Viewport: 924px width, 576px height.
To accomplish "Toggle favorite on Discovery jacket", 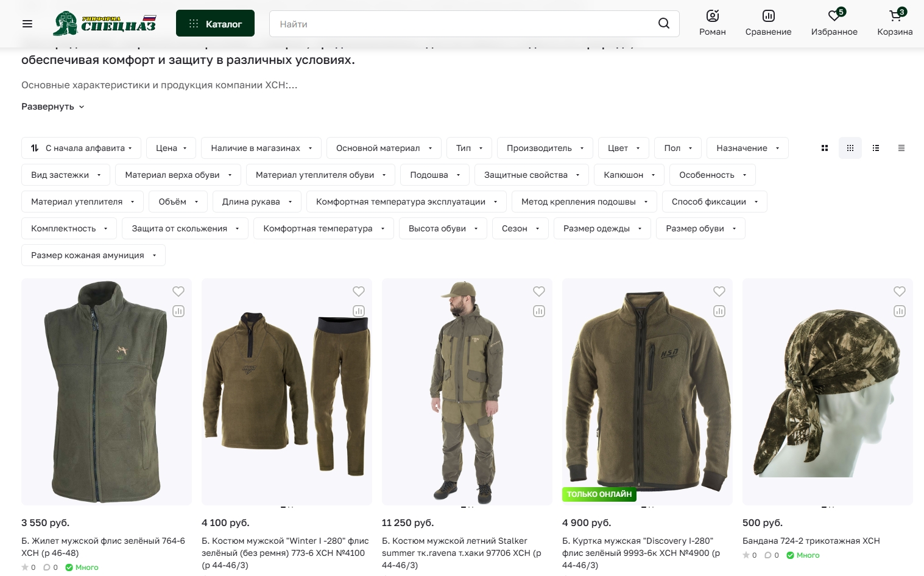I will (719, 292).
